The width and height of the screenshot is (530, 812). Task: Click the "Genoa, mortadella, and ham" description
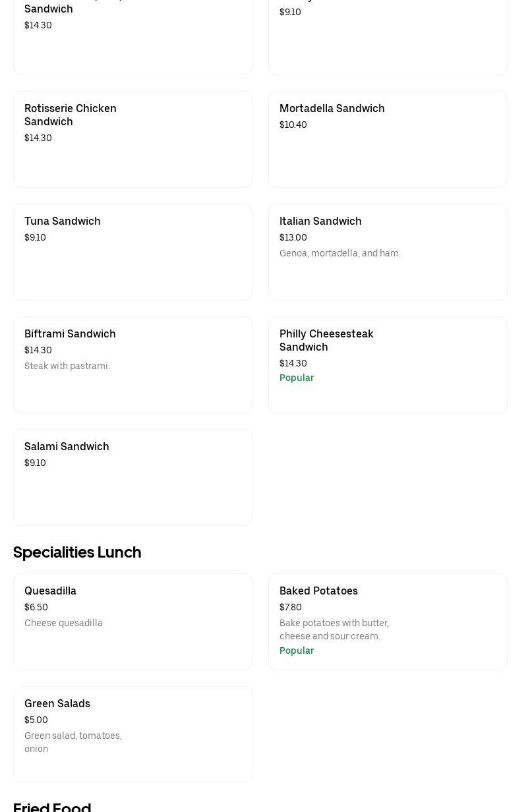click(x=340, y=253)
